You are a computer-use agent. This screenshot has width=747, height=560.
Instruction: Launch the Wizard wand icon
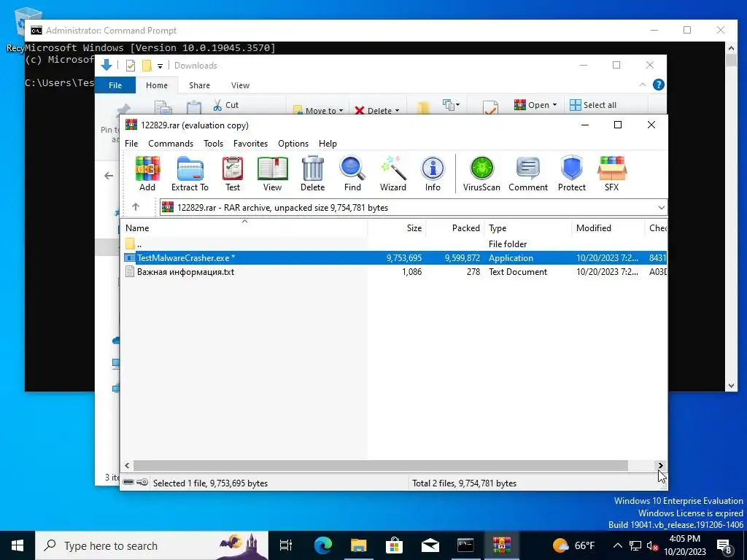coord(393,174)
